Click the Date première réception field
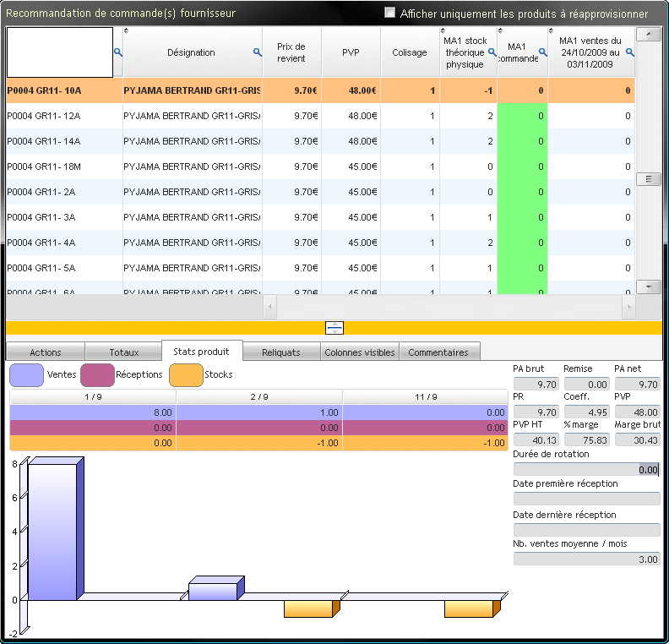 click(x=587, y=499)
